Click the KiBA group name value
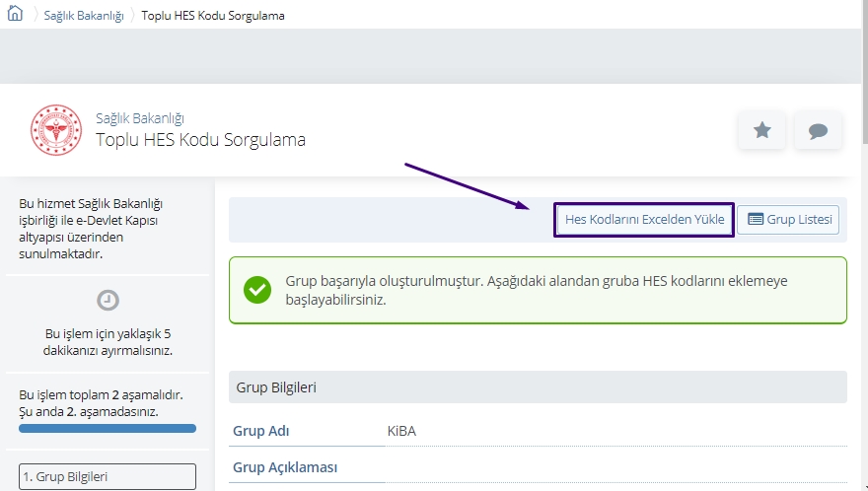This screenshot has width=868, height=491. [x=401, y=431]
